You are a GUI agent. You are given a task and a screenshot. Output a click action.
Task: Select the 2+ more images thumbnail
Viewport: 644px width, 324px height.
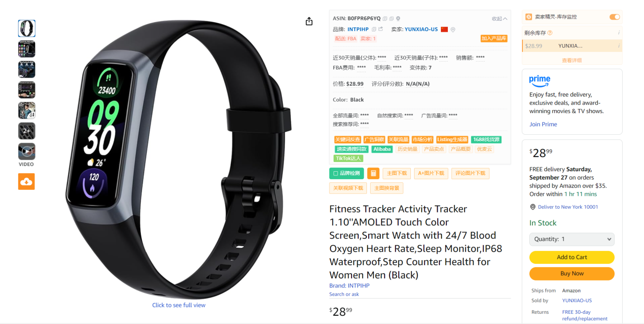(x=26, y=131)
